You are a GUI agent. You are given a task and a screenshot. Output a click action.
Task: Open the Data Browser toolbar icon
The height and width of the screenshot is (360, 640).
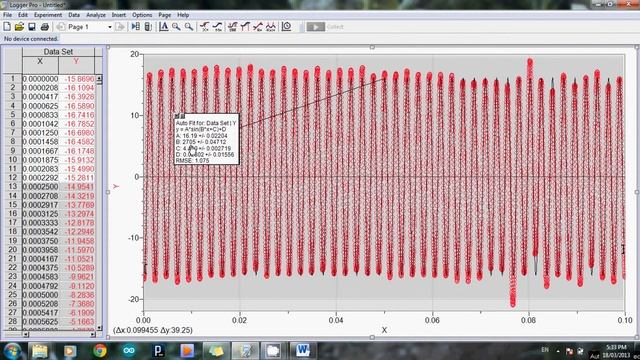[x=136, y=27]
